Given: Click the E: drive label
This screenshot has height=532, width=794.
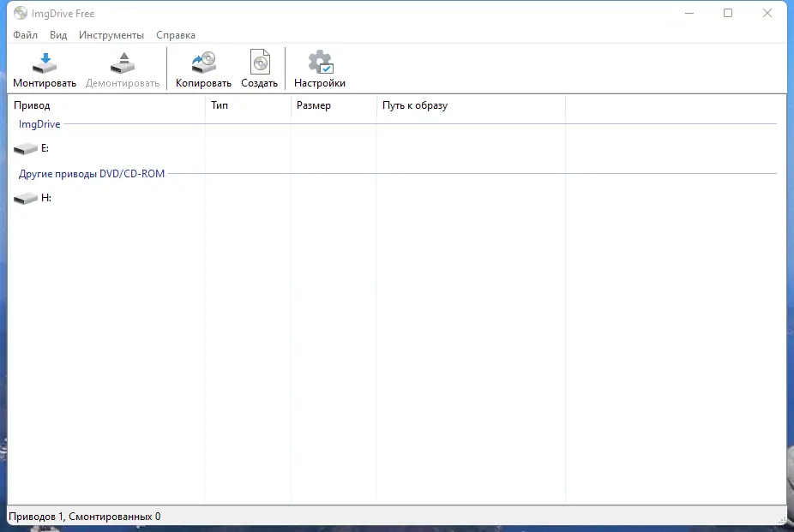Looking at the screenshot, I should click(x=45, y=148).
